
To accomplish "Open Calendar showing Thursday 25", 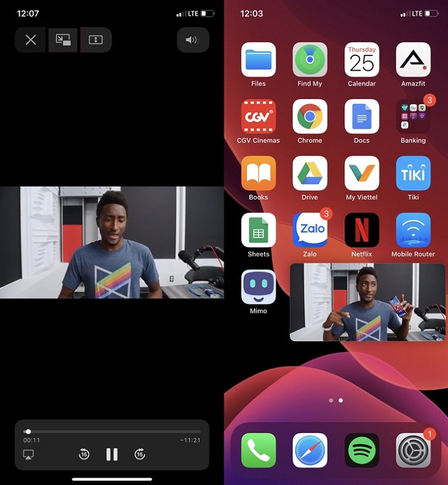I will click(361, 60).
